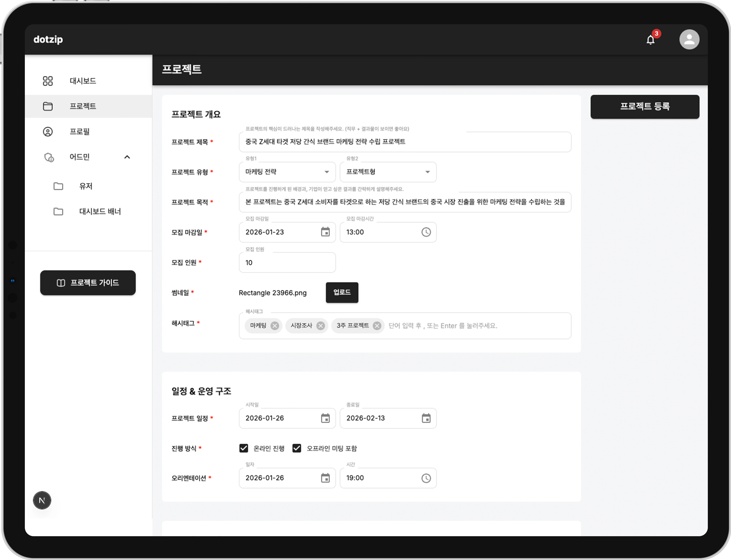Uncheck the 온라인 진행 checkbox
This screenshot has width=731, height=560.
click(244, 448)
